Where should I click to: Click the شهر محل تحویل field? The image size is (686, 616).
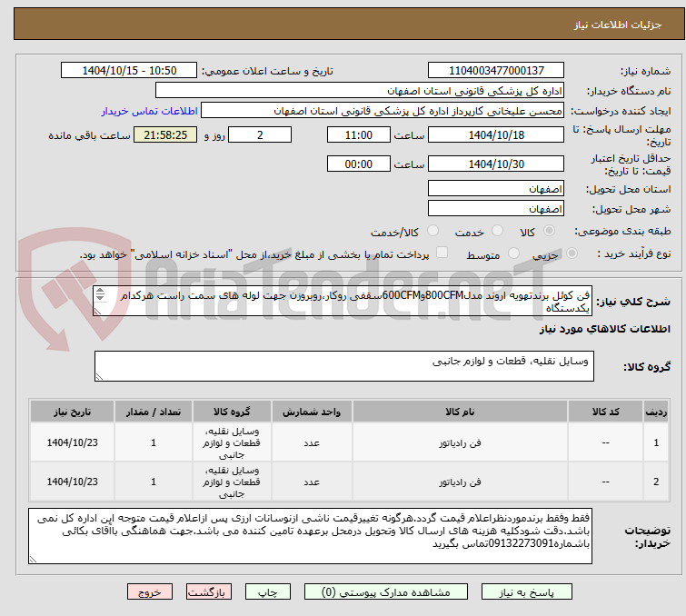496,209
